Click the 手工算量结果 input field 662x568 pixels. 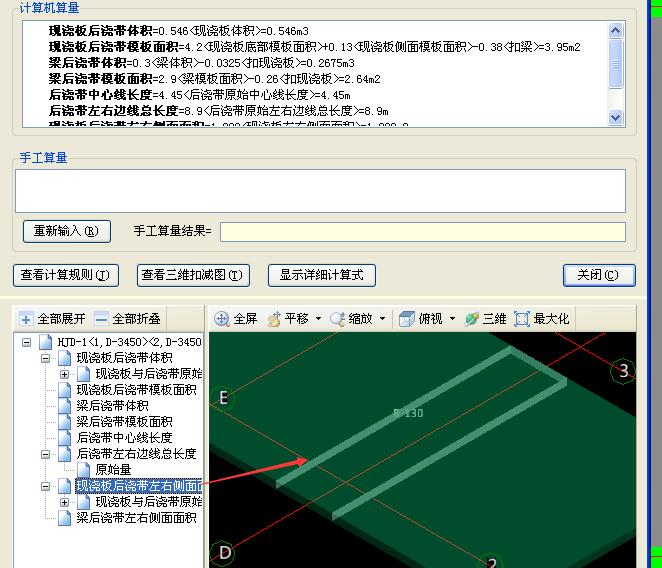pos(423,232)
